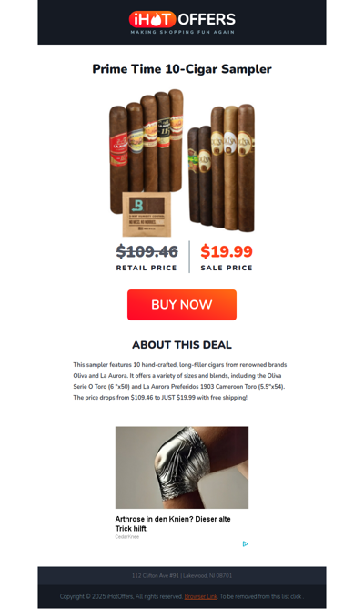
Task: Click the crossed-out $109.46 retail price
Action: pos(147,251)
